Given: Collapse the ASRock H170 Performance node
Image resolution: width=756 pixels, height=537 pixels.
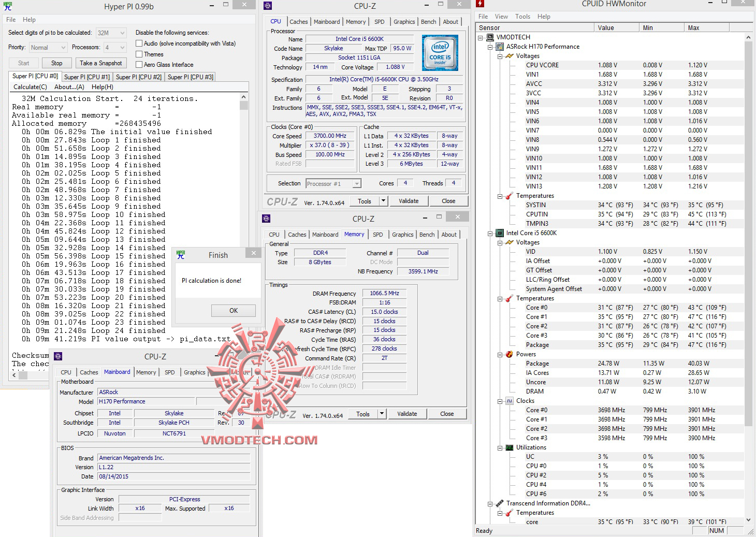Looking at the screenshot, I should pos(490,47).
